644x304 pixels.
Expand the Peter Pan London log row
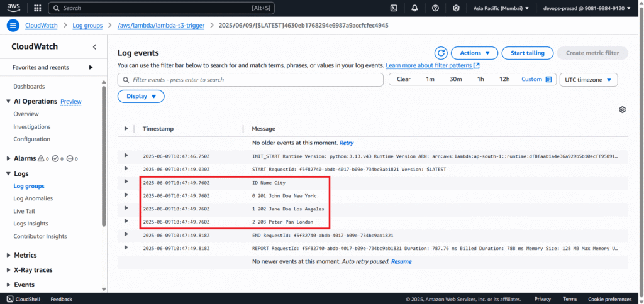(126, 220)
